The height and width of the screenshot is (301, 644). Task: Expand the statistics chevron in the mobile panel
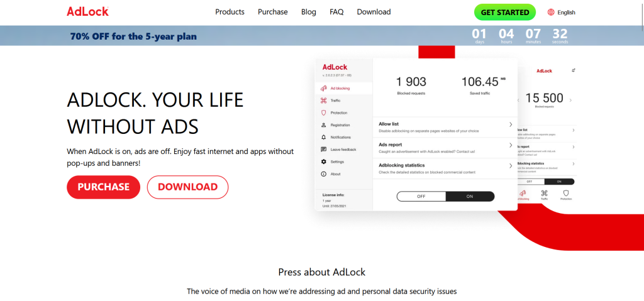pos(573,164)
